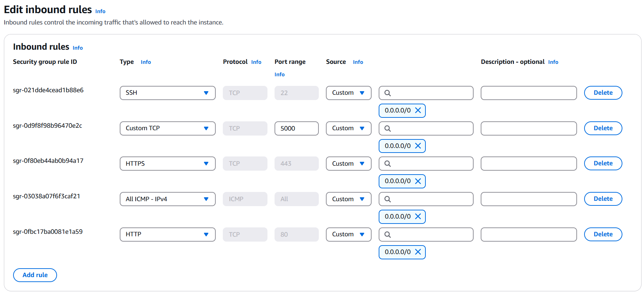Select rule ID sgr-0d9f8f98b96470e2c
Screen dimensions: 644x292
47,126
